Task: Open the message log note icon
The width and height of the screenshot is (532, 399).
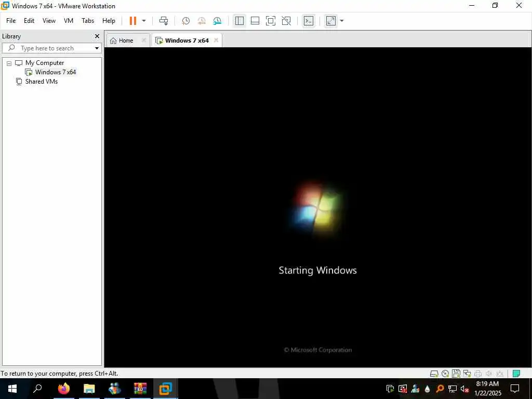Action: (x=516, y=374)
